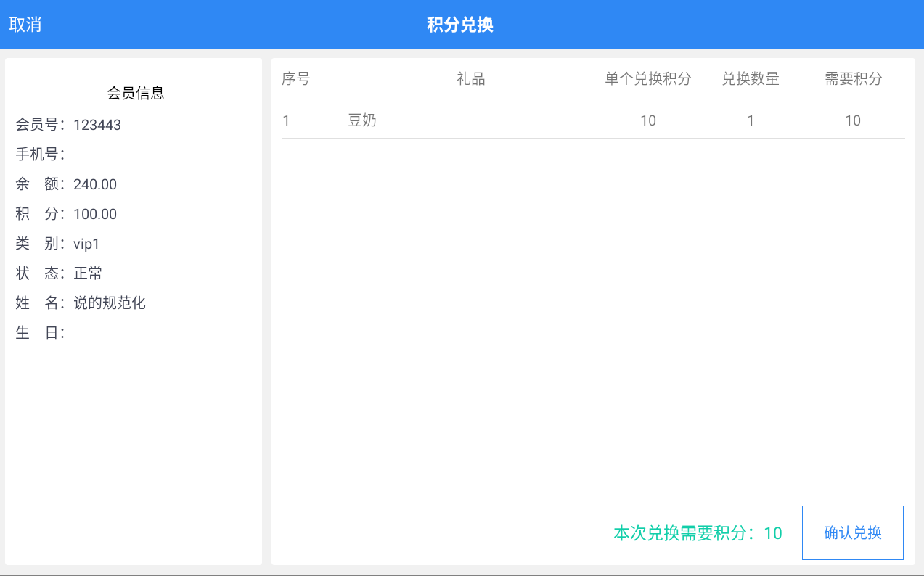This screenshot has height=576, width=924.
Task: Click the member category vip1
Action: (86, 244)
